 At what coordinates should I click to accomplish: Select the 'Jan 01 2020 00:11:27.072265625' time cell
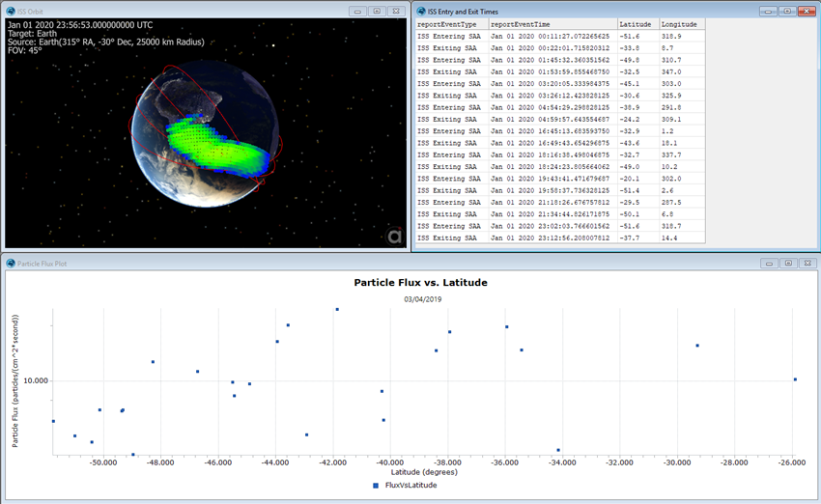pos(552,36)
